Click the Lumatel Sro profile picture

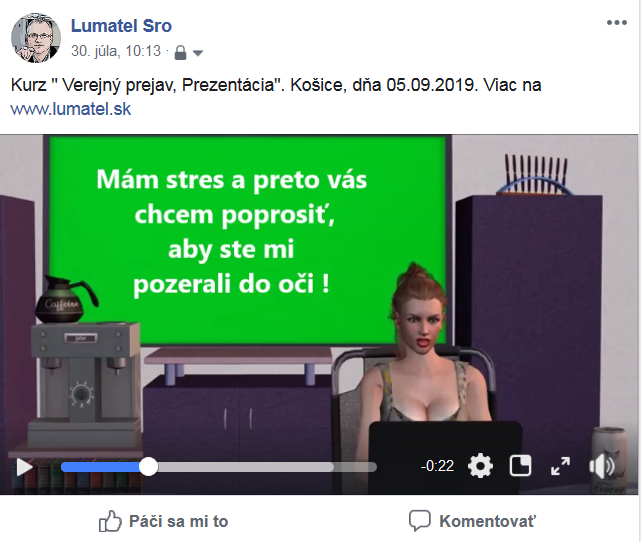[36, 38]
